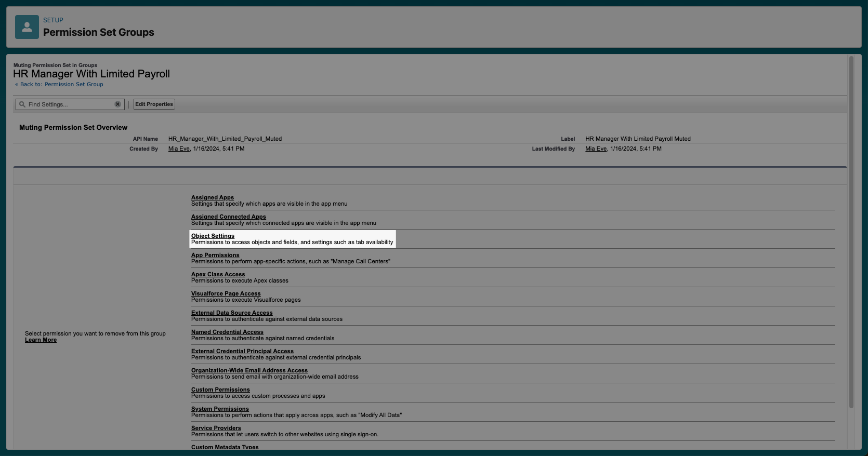This screenshot has height=456, width=868.
Task: Open Assigned Connected Apps settings
Action: tap(228, 217)
